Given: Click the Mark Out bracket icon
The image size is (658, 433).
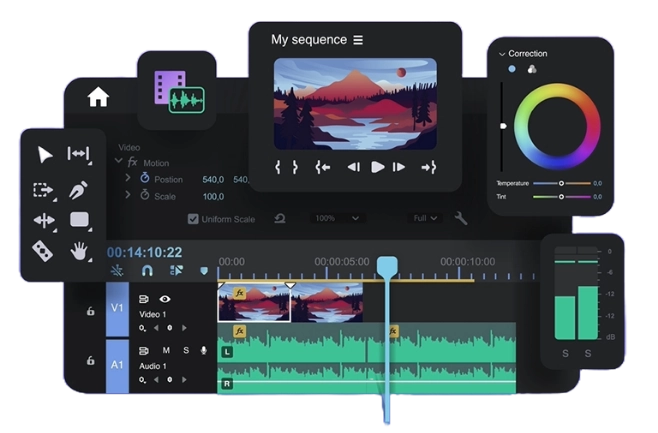Looking at the screenshot, I should click(295, 167).
